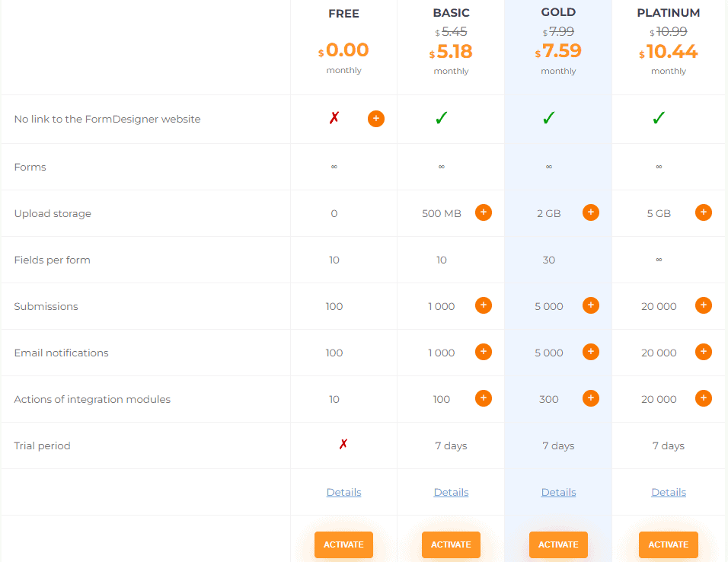
Task: Click the plus icon beside Platinum 5 GB storage
Action: (x=703, y=212)
